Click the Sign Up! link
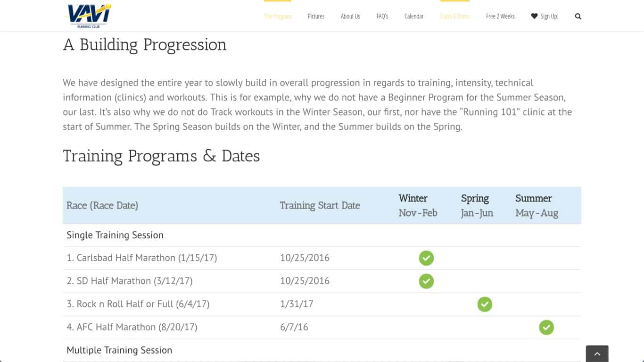The width and height of the screenshot is (644, 362). [549, 17]
